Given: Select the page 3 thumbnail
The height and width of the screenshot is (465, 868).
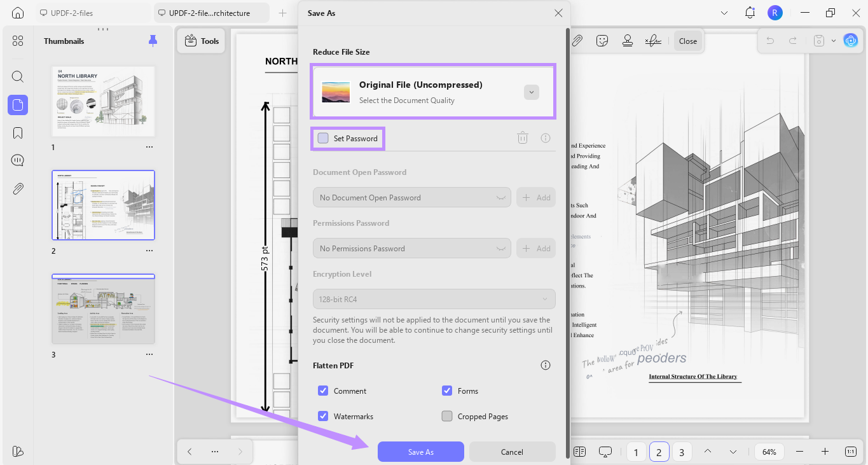Looking at the screenshot, I should coord(103,309).
